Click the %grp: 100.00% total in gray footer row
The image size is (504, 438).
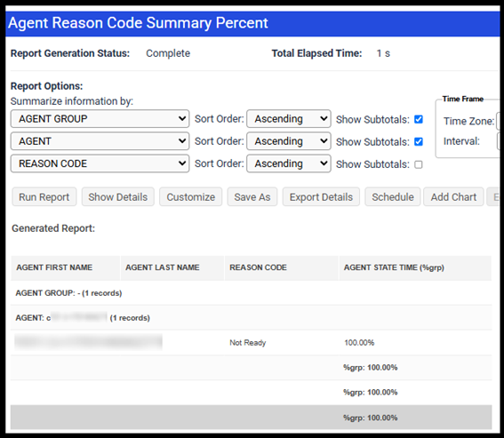pos(371,418)
